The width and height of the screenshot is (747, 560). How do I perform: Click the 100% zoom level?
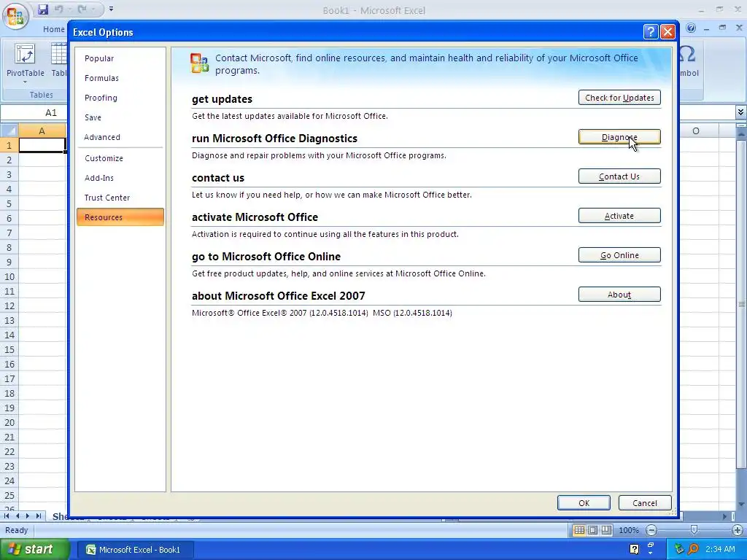(x=628, y=531)
